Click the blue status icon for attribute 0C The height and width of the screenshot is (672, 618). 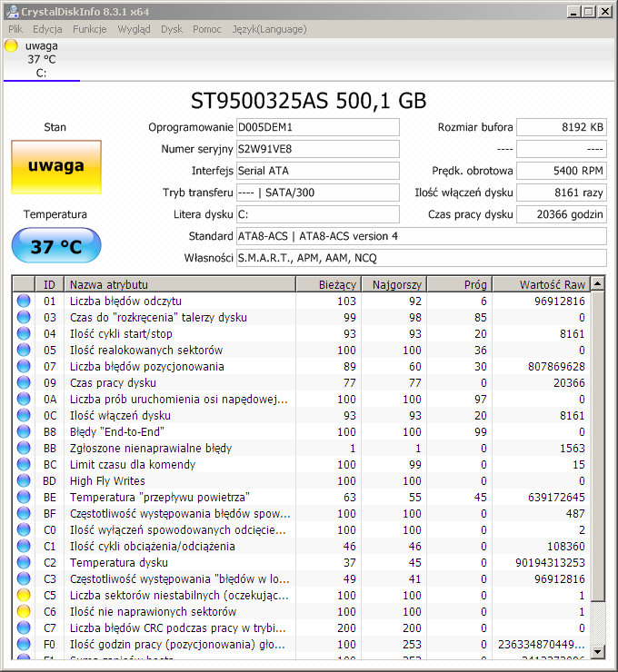pyautogui.click(x=24, y=415)
